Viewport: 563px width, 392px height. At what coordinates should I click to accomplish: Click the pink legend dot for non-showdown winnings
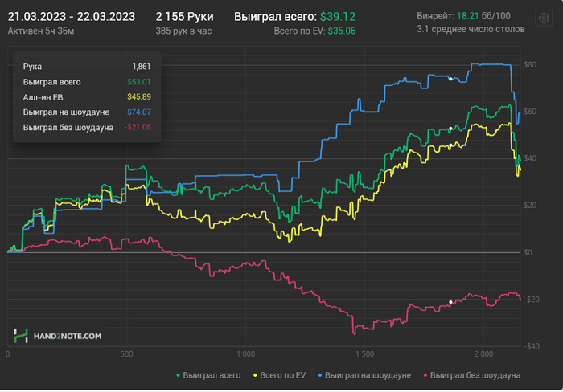(x=425, y=375)
